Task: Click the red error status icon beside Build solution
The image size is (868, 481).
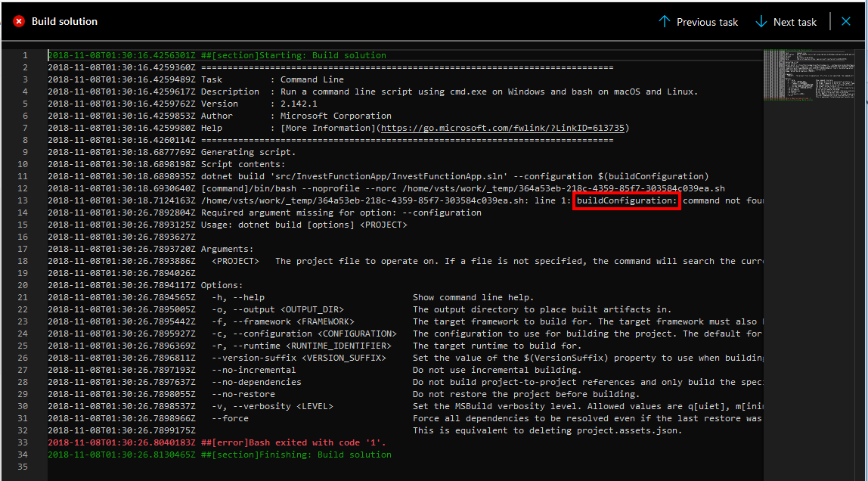Action: click(x=18, y=21)
